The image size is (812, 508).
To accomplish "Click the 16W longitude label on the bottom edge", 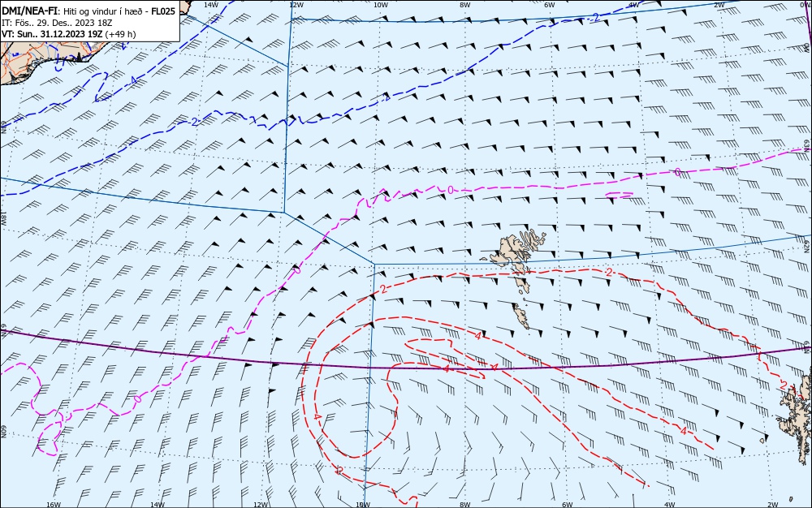I will [x=54, y=505].
